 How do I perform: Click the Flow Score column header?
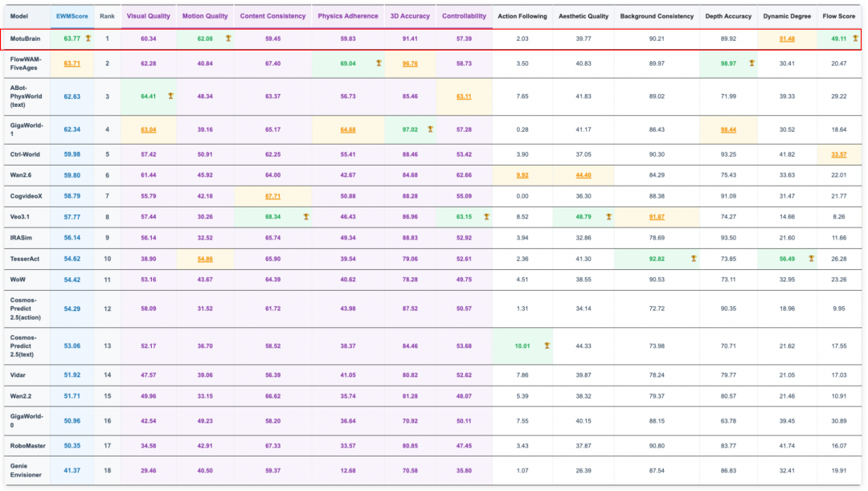[840, 16]
